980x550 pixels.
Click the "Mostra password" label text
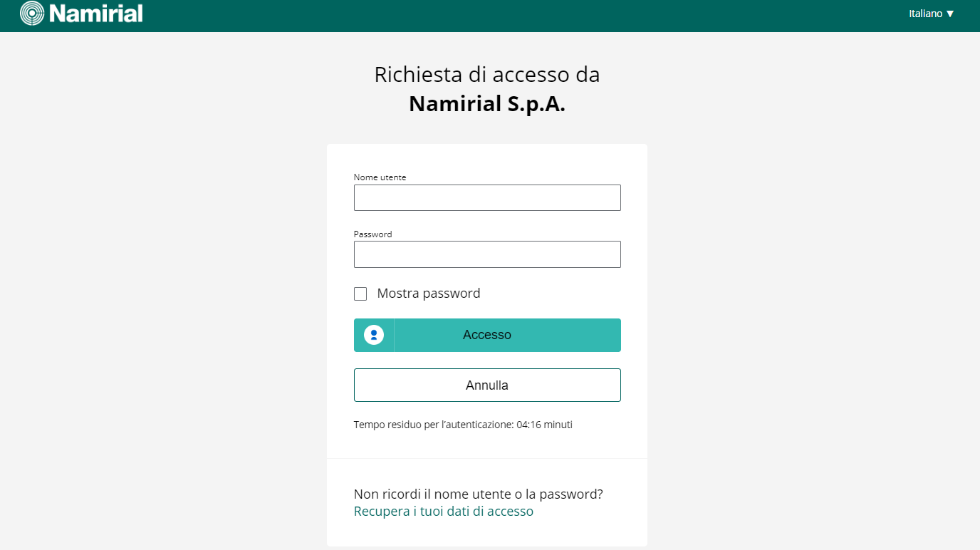coord(429,293)
